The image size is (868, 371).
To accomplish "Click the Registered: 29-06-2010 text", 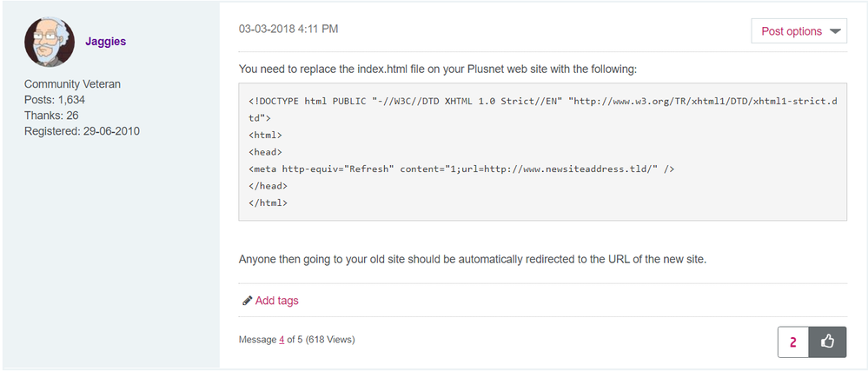I will [82, 131].
